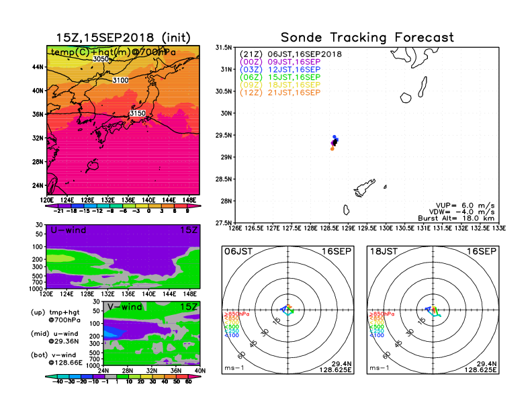Click temperature colorbar segment between -18 and -15
Screen dimensions: 532x411
(x=78, y=206)
